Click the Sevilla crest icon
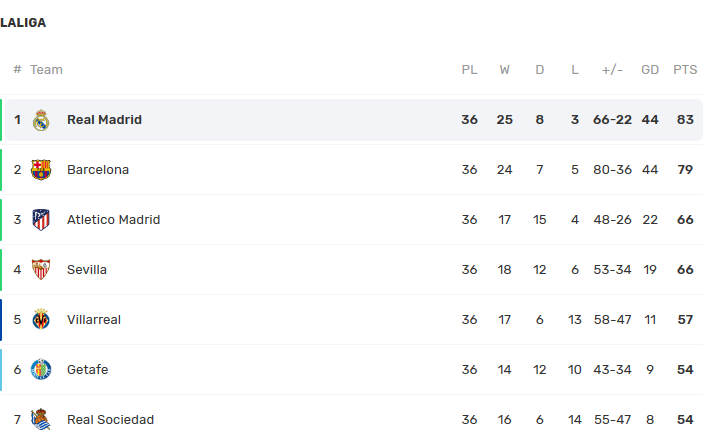Viewport: 703px width, 444px height. pyautogui.click(x=41, y=270)
